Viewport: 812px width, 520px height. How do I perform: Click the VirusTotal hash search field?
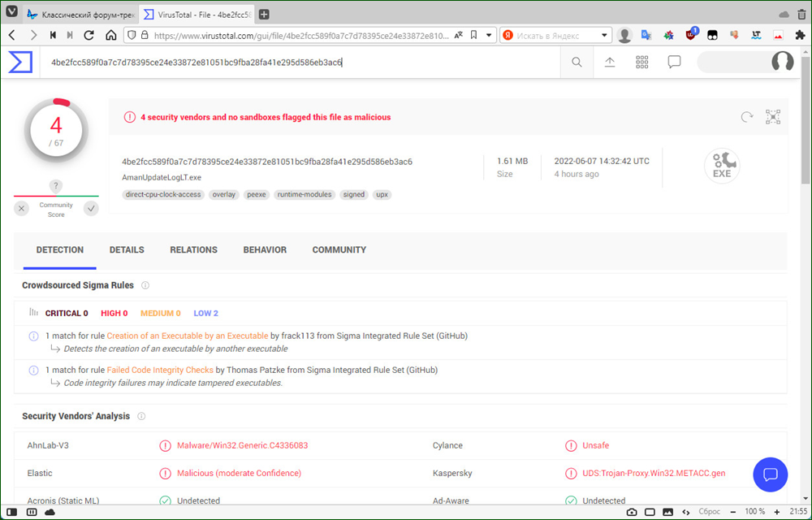pos(300,62)
